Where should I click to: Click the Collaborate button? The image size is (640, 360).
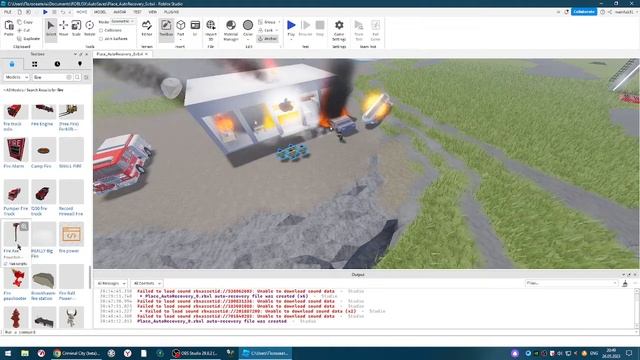pos(584,12)
